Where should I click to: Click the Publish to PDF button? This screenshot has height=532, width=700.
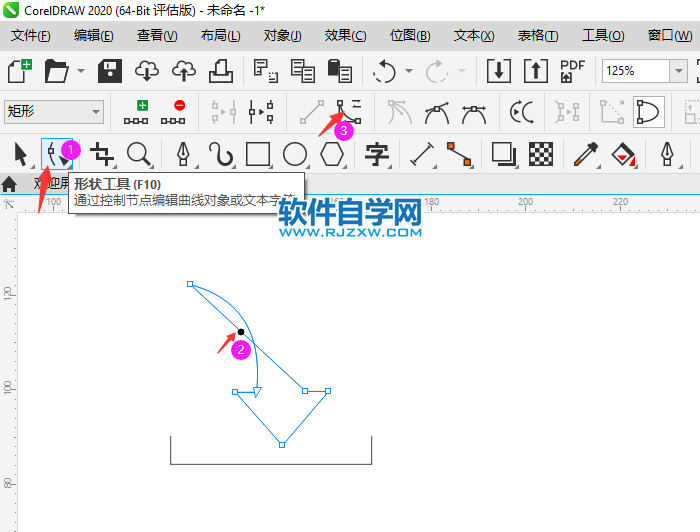pos(572,71)
